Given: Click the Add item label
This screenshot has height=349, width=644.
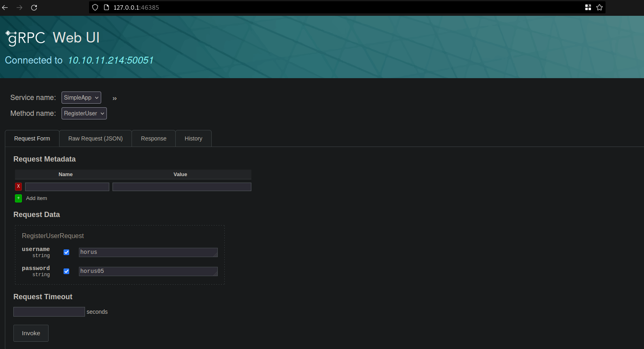Looking at the screenshot, I should pos(36,198).
